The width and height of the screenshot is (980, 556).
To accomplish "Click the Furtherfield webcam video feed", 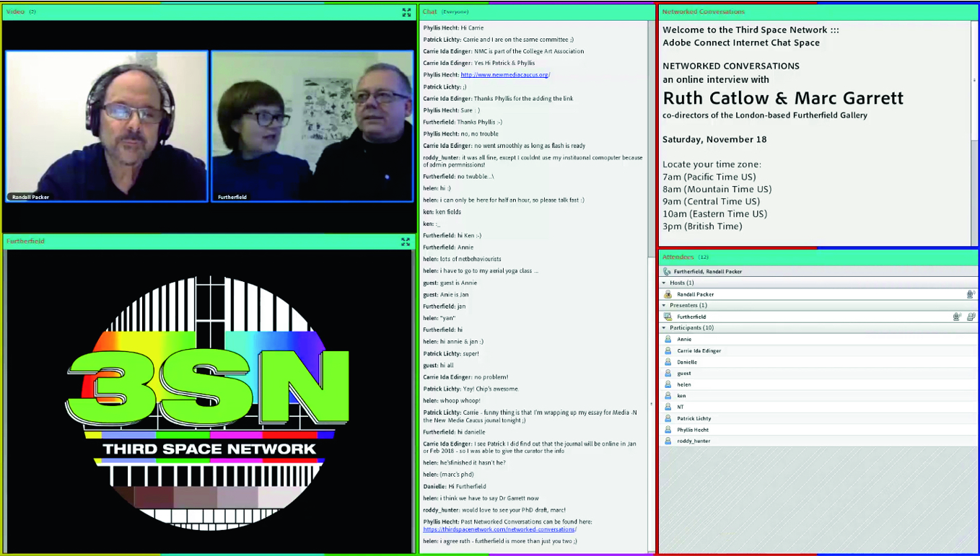I will pyautogui.click(x=312, y=126).
